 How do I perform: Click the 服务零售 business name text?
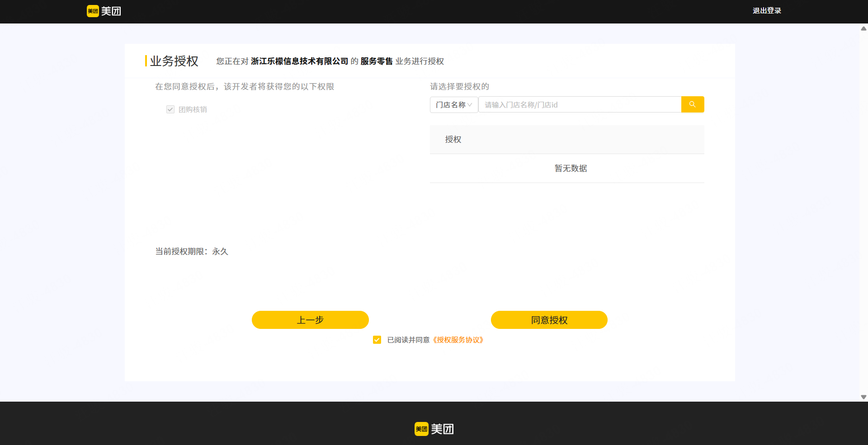coord(377,61)
